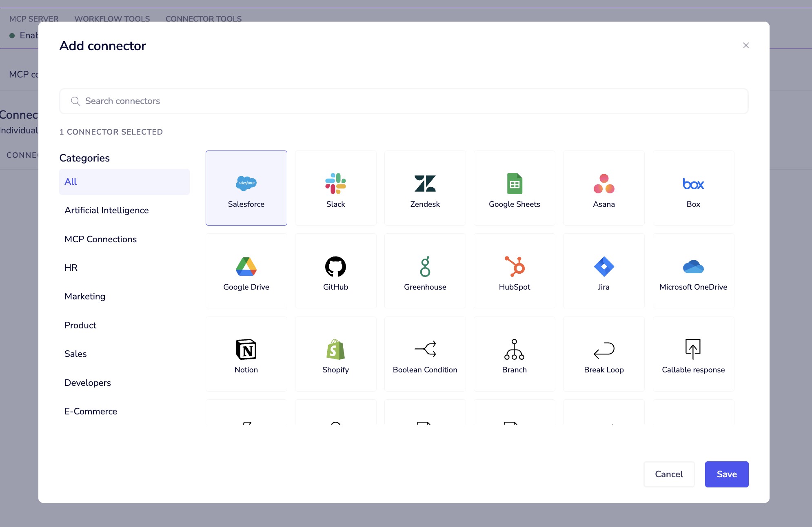The height and width of the screenshot is (527, 812).
Task: Switch to the CONNECTOR TOOLS tab
Action: pos(203,19)
